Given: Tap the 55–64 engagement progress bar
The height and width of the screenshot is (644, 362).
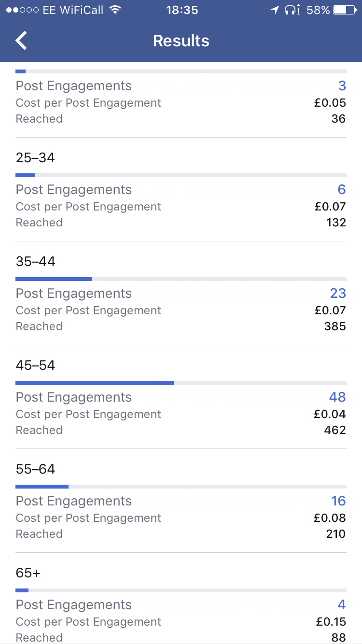Looking at the screenshot, I should pos(181,487).
